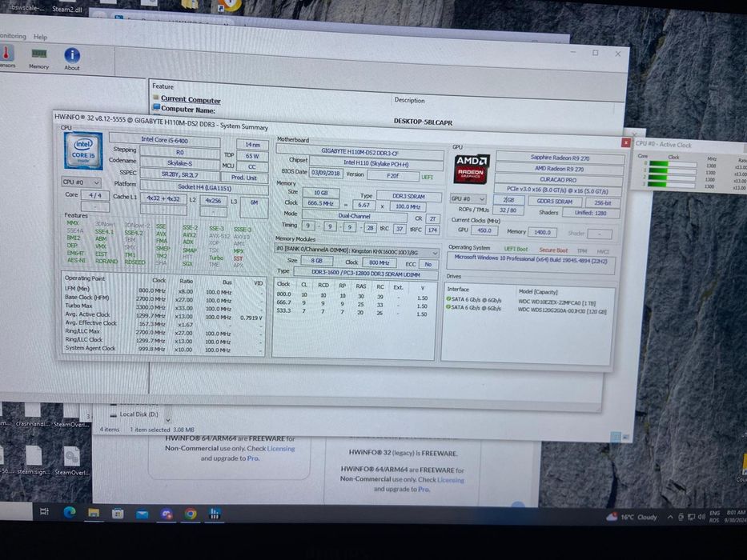Select the Current Computer tree entry
The width and height of the screenshot is (747, 560).
191,99
